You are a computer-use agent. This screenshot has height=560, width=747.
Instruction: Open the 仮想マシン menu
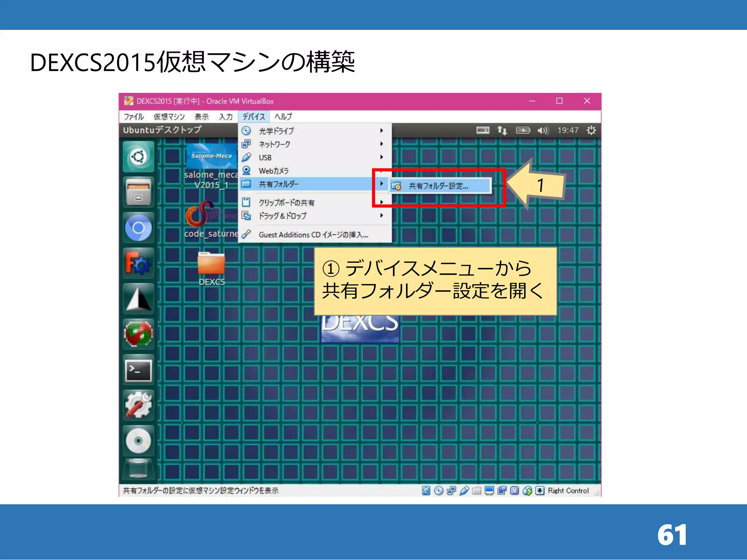pos(169,117)
